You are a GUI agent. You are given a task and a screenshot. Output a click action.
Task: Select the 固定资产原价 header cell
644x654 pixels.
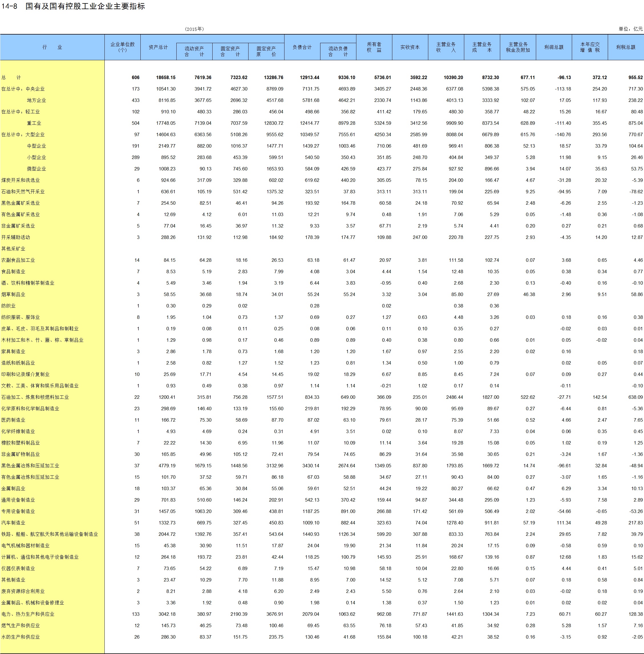coord(266,51)
